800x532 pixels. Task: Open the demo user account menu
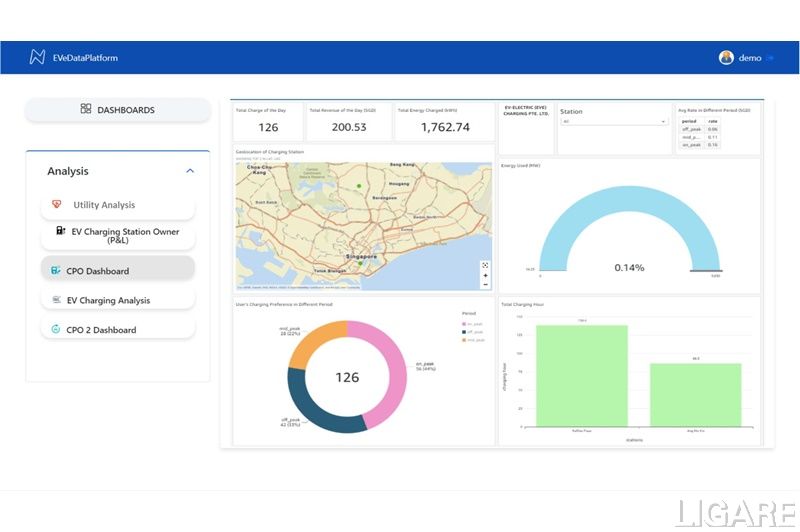[x=749, y=58]
